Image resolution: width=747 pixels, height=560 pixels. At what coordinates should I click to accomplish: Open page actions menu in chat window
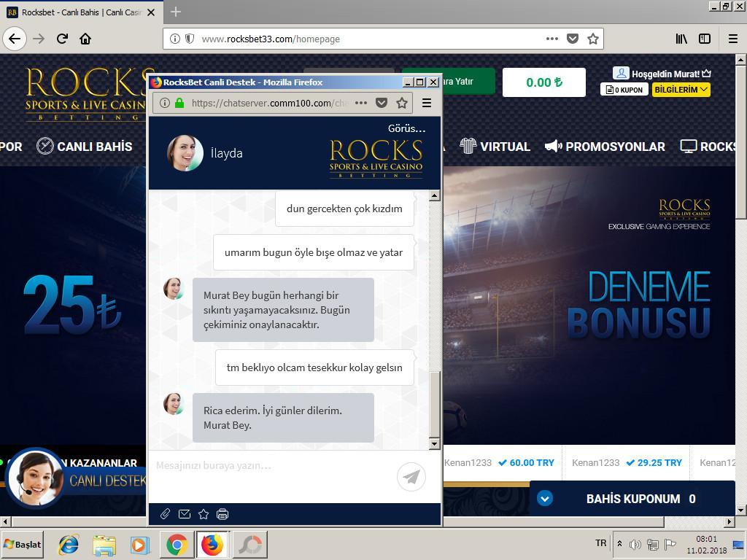(361, 103)
